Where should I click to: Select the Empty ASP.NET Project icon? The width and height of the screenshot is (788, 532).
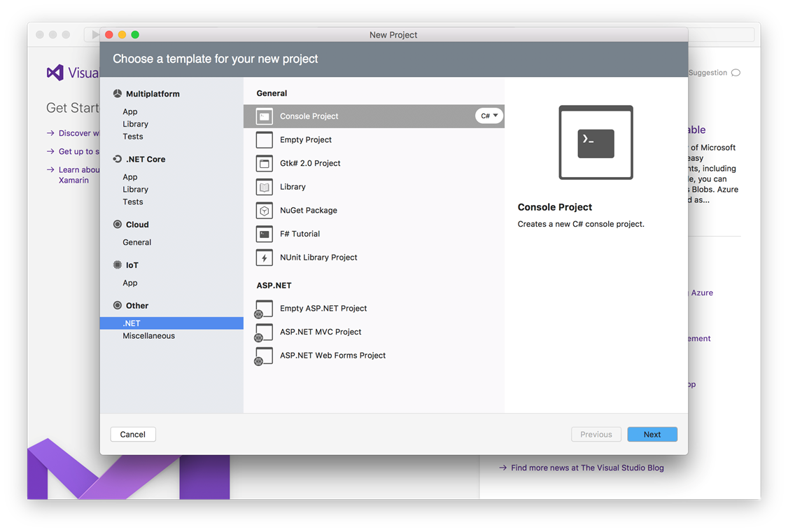coord(264,309)
